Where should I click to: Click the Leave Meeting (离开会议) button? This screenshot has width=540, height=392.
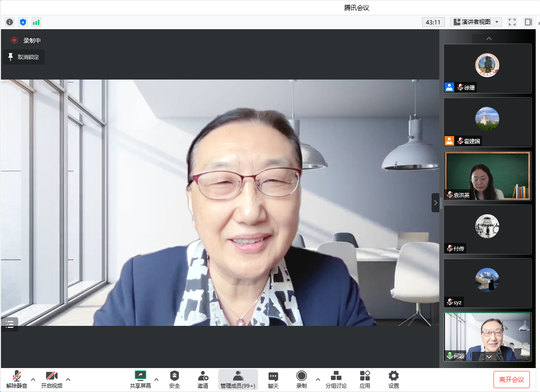[511, 380]
